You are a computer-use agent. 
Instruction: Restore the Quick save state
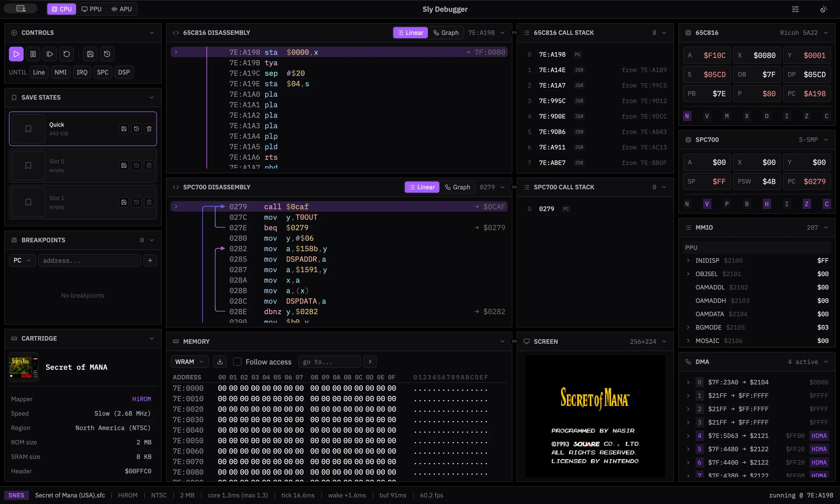136,129
